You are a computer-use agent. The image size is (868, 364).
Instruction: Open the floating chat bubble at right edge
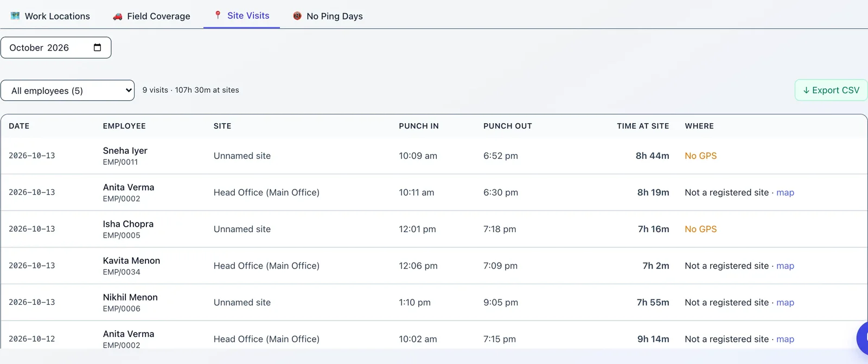(x=863, y=338)
